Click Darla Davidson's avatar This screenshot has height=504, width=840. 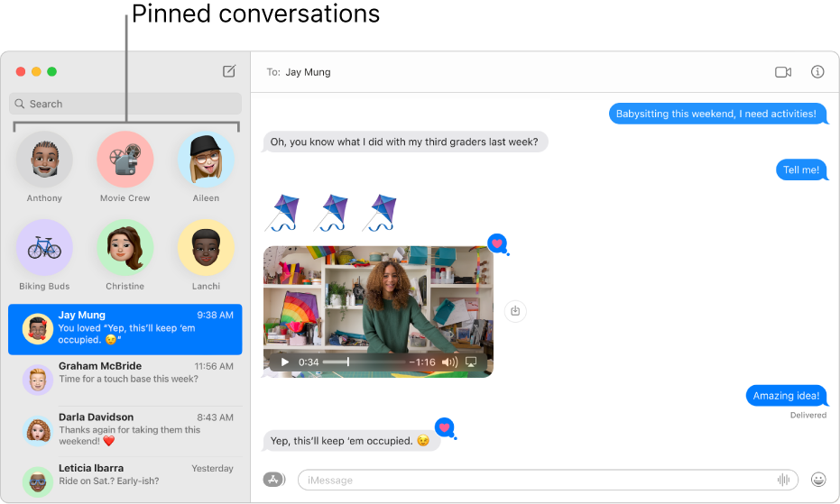coord(38,431)
